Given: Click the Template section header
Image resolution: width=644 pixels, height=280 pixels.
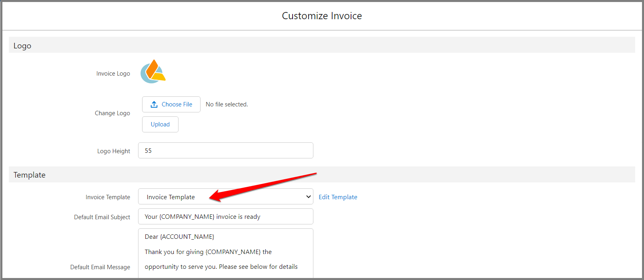Looking at the screenshot, I should coord(30,175).
